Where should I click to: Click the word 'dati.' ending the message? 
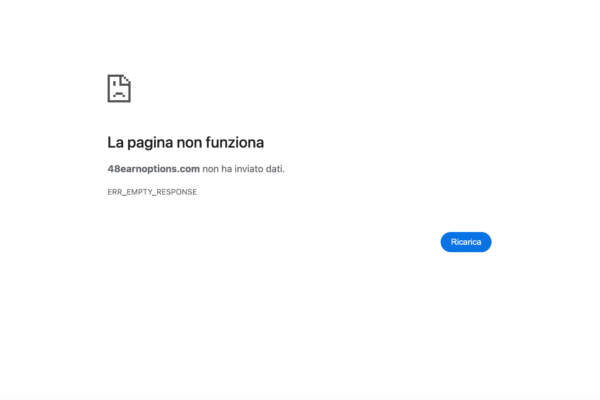[x=275, y=169]
